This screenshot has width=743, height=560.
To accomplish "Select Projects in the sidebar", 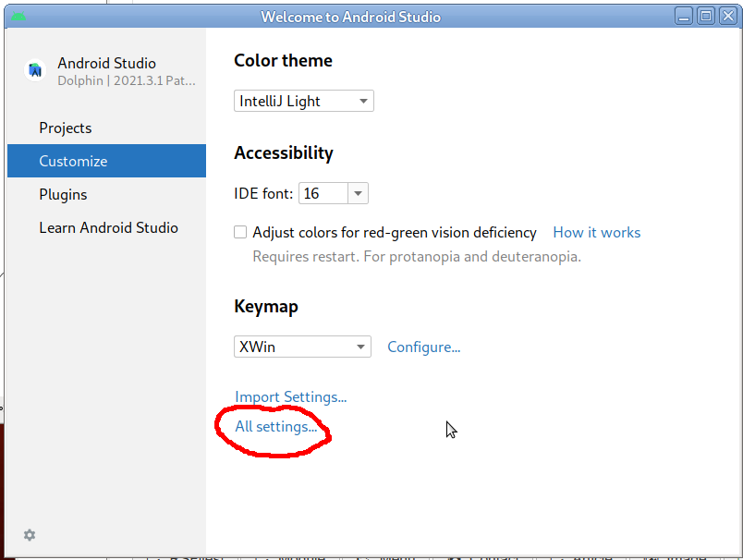I will (x=66, y=128).
